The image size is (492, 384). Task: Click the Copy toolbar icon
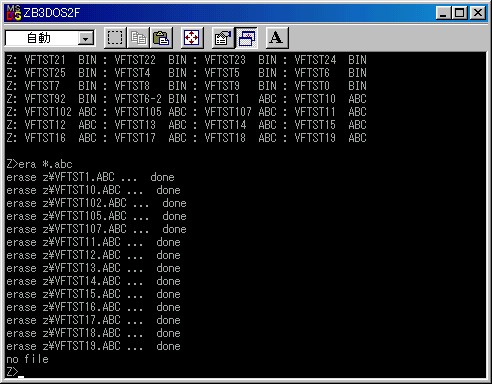click(138, 38)
